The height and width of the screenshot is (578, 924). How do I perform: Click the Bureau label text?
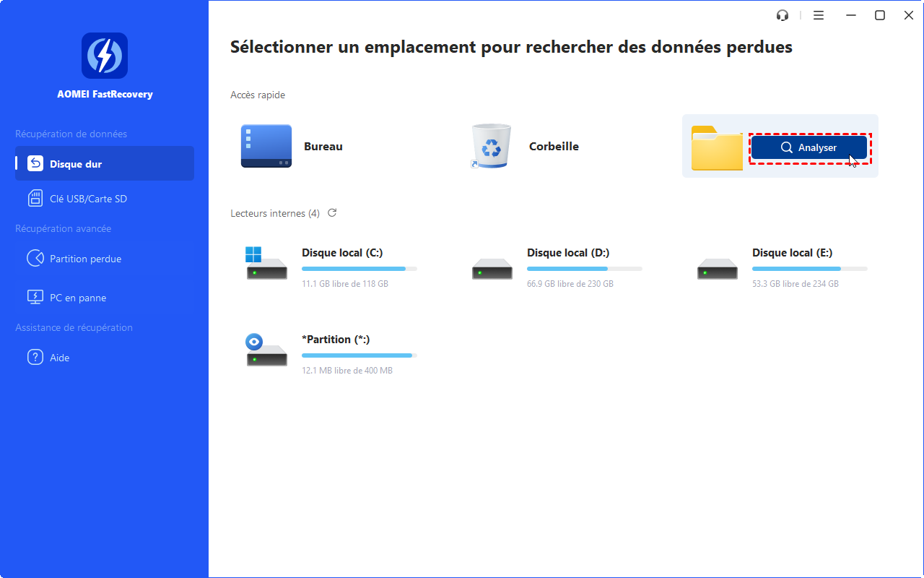click(323, 146)
